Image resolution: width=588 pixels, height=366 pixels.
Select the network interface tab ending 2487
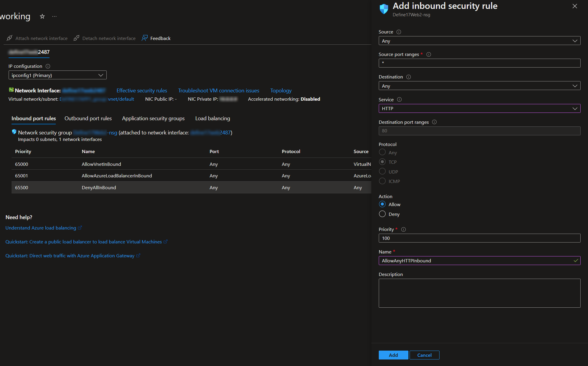tap(29, 52)
